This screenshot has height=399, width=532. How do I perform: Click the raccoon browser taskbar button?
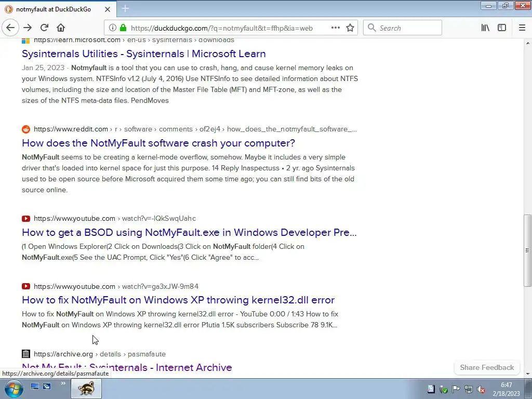[x=86, y=389]
